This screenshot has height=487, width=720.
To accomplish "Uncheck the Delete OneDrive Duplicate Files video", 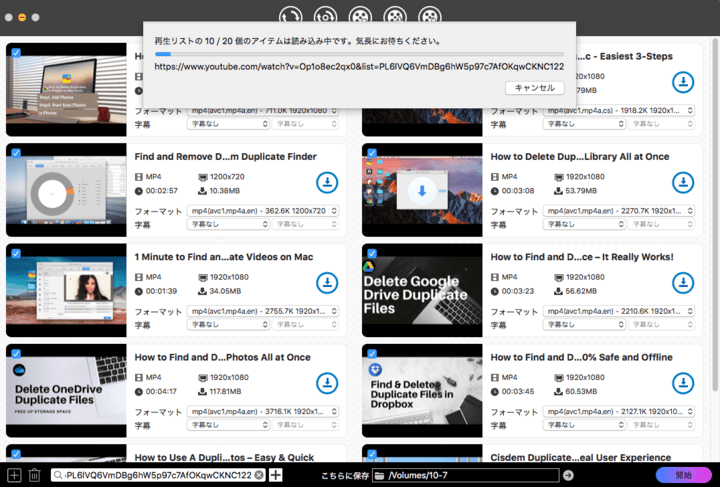I will (16, 353).
